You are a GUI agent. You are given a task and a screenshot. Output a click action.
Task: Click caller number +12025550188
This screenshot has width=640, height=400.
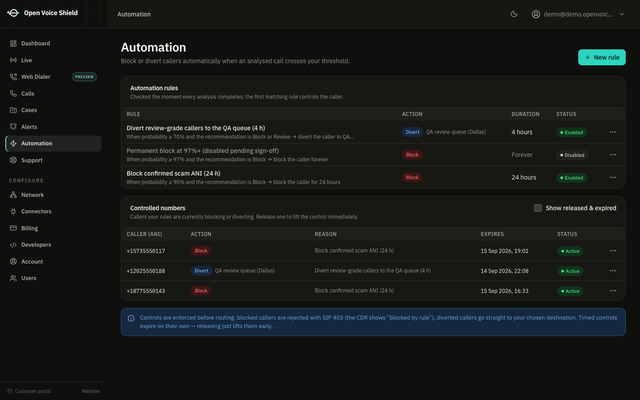[146, 271]
